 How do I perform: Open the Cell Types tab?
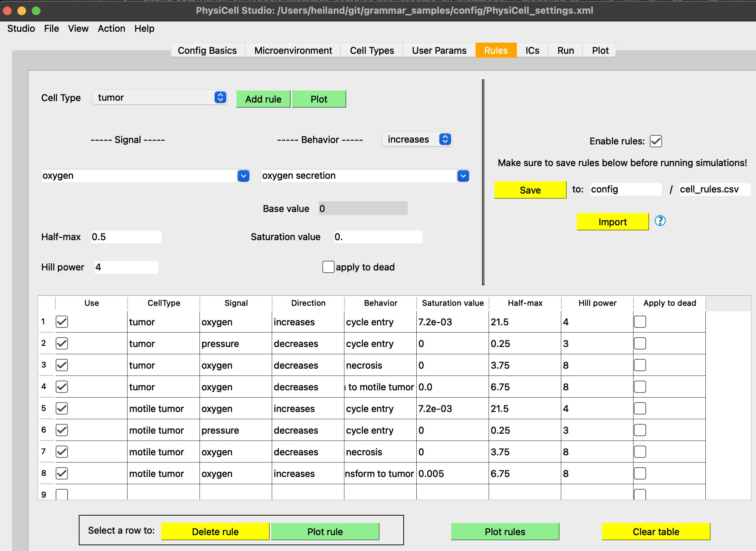[372, 51]
